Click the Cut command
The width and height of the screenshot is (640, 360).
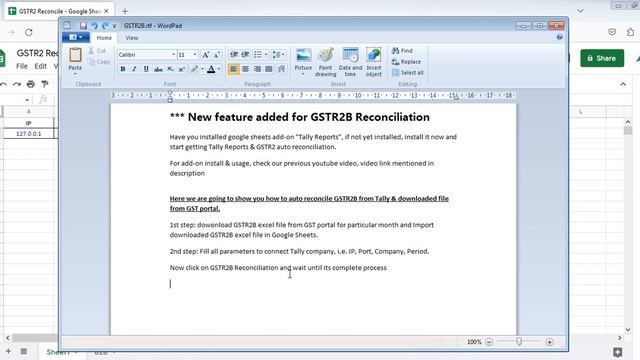pyautogui.click(x=98, y=51)
